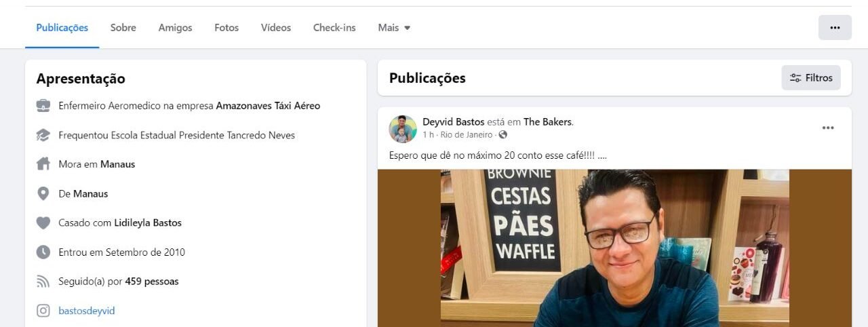
Task: Open The Bakers location link in post
Action: coord(547,122)
